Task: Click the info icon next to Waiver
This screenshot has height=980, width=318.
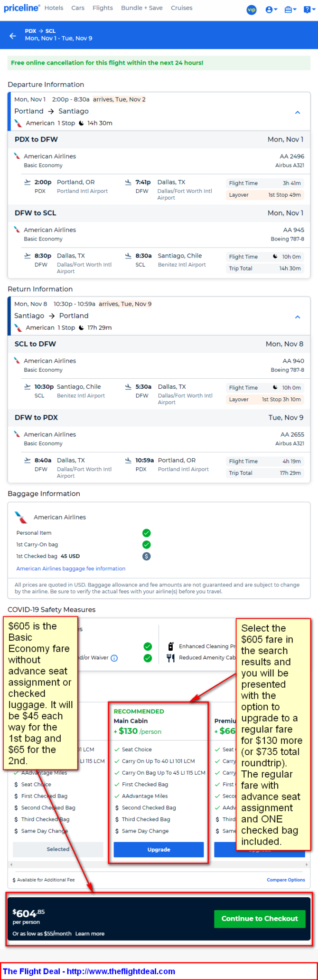Action: [x=114, y=658]
